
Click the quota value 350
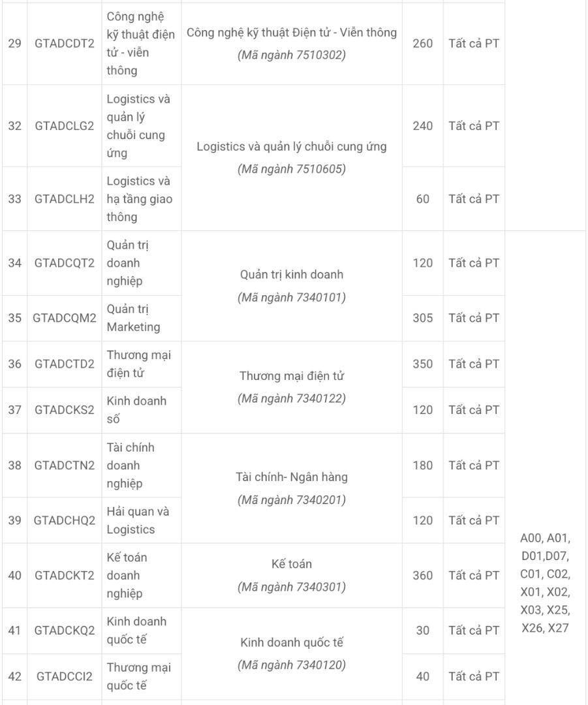click(422, 364)
